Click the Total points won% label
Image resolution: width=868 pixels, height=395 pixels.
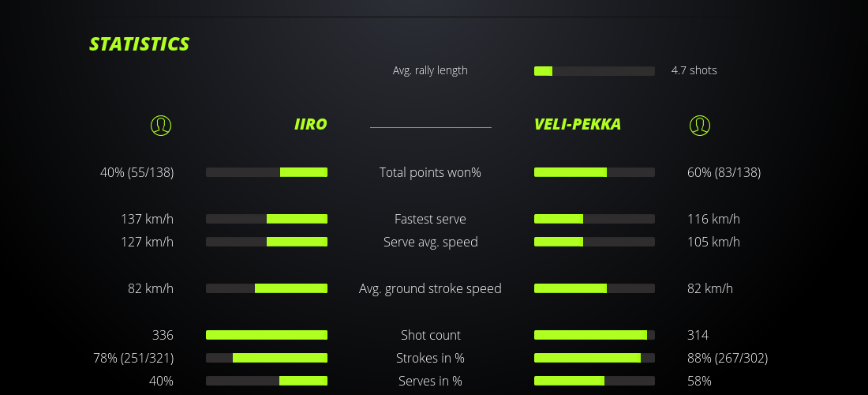click(430, 172)
